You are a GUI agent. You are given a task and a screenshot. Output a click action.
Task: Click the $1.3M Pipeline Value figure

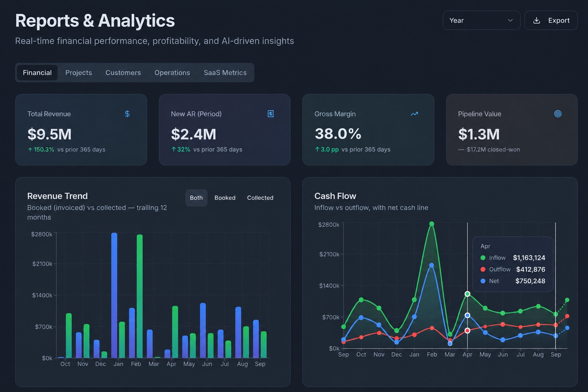[479, 134]
